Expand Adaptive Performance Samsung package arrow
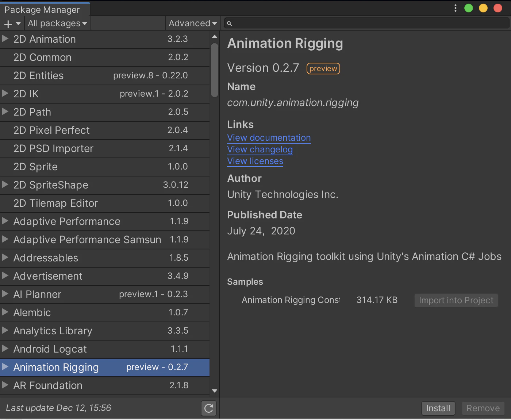This screenshot has height=420, width=511. 5,239
